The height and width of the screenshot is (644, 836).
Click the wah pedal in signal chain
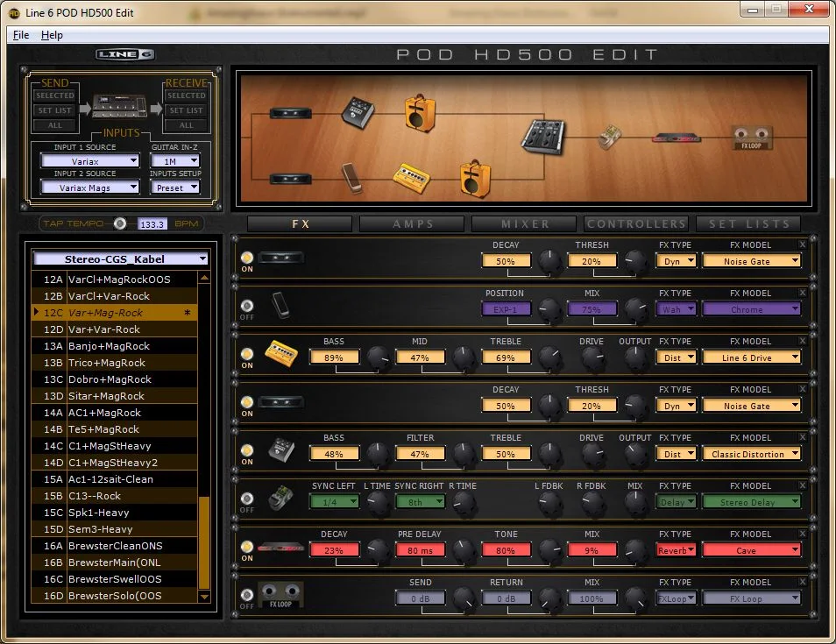(x=351, y=176)
